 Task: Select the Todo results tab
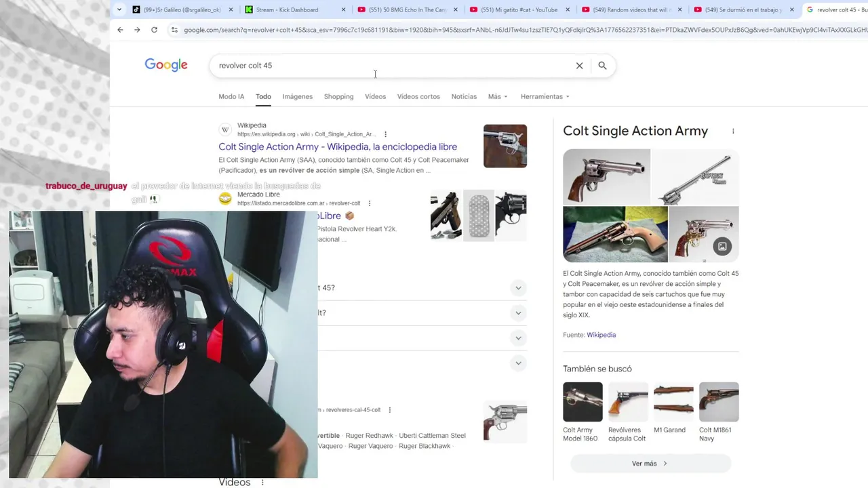pyautogui.click(x=263, y=96)
